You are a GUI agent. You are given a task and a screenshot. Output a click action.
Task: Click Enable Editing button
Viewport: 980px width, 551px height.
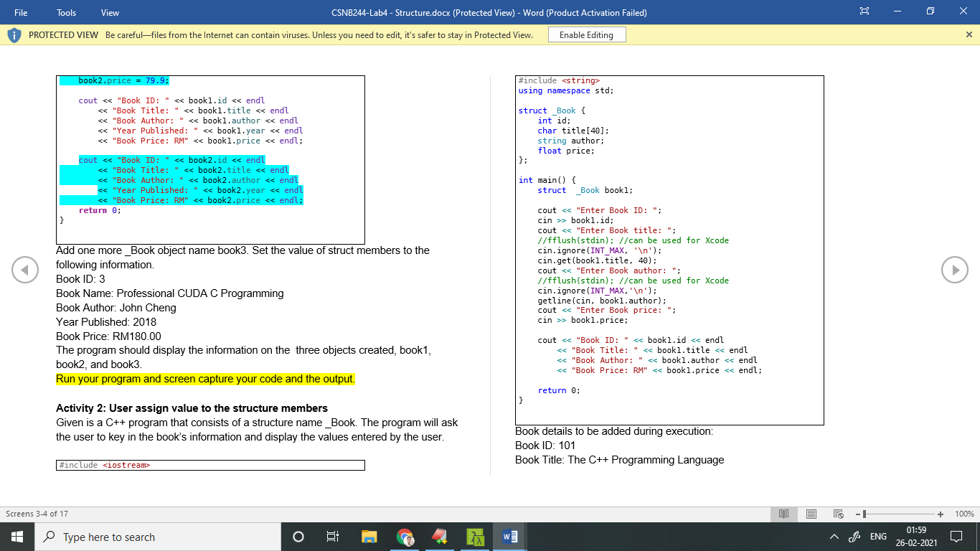[586, 35]
